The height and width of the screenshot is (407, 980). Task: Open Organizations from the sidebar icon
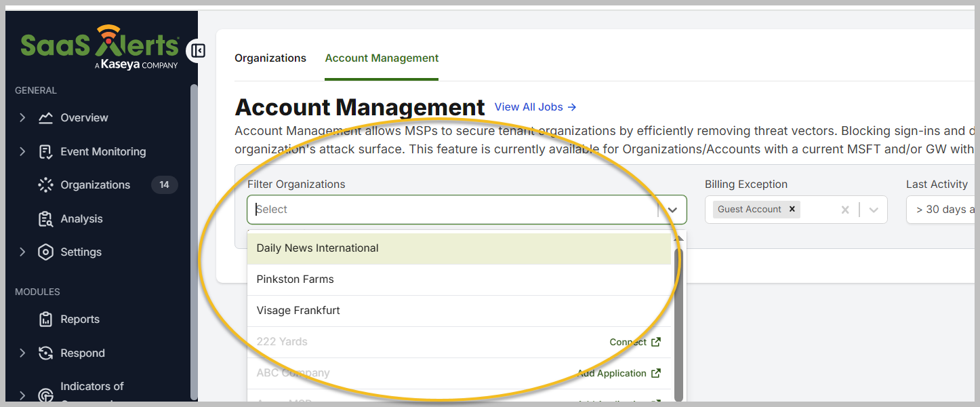pos(45,185)
